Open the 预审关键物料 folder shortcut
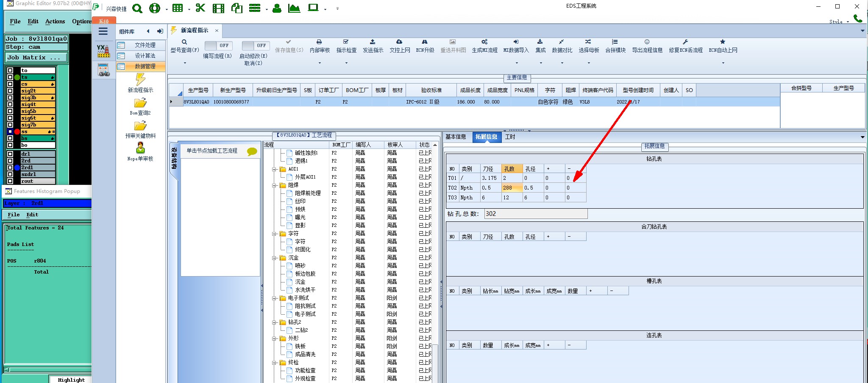The width and height of the screenshot is (868, 383). [140, 129]
